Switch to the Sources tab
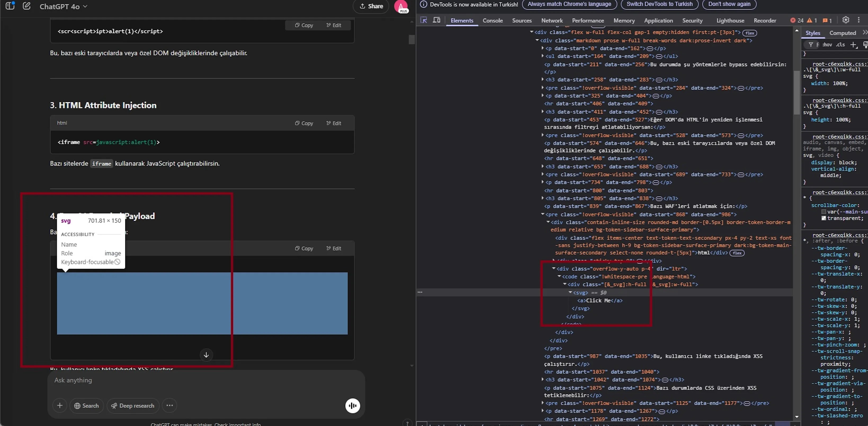Screen dimensions: 868x426 (522, 21)
